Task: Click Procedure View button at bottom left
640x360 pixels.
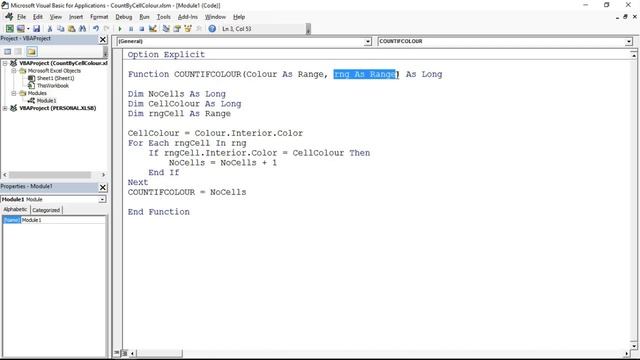Action: tap(117, 353)
